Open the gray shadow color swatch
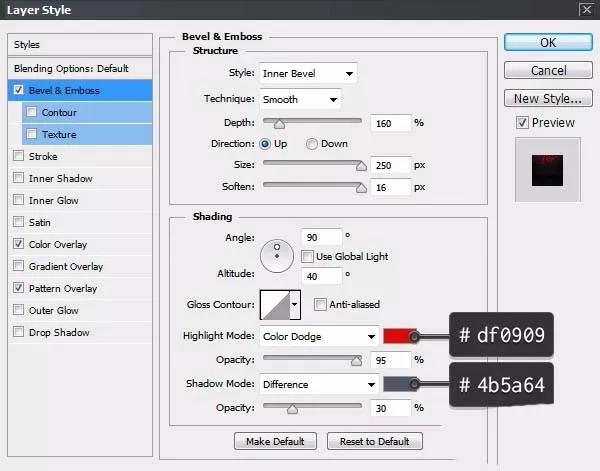 click(x=399, y=384)
